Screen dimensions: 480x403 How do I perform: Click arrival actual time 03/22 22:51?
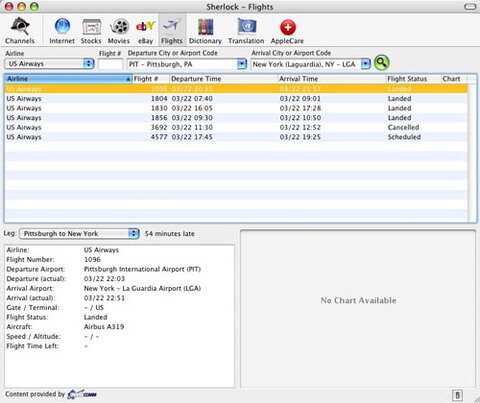[x=104, y=298]
